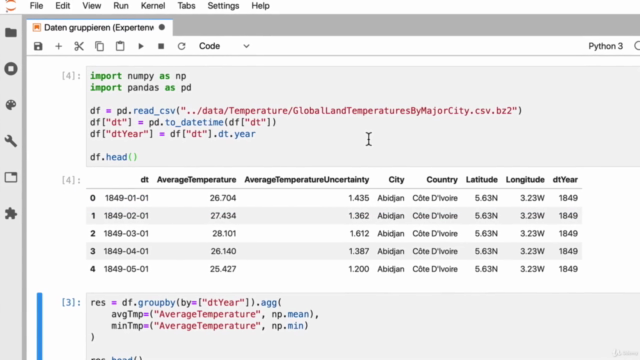Click the uncertainty value 1.435

coord(358,198)
